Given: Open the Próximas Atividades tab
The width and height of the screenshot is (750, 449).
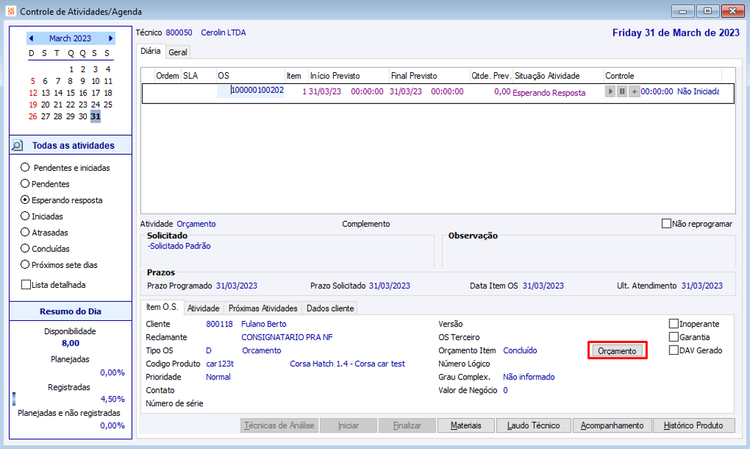Looking at the screenshot, I should coord(263,308).
